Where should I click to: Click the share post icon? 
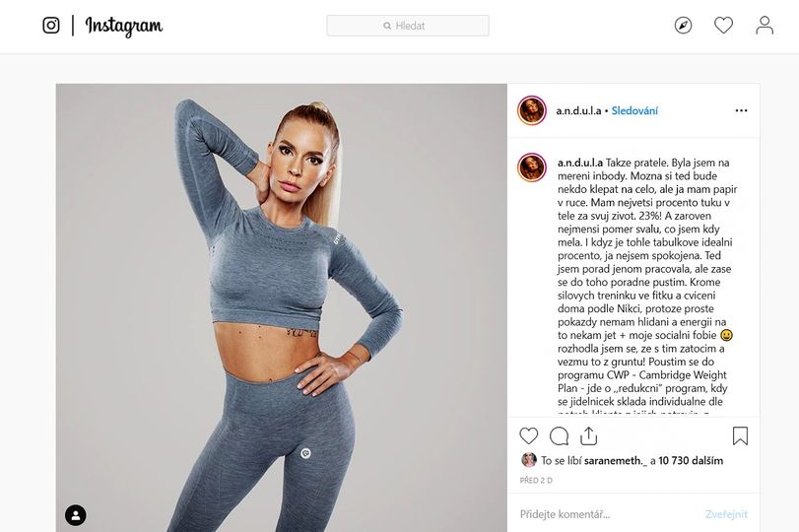click(x=588, y=435)
